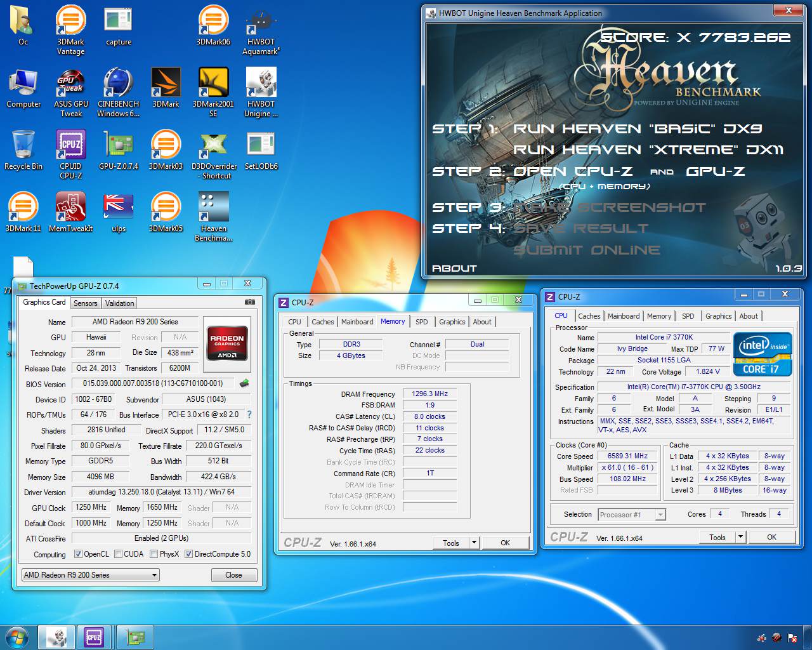Switch to Sensors tab in GPU-Z
The height and width of the screenshot is (650, 812).
tap(86, 303)
